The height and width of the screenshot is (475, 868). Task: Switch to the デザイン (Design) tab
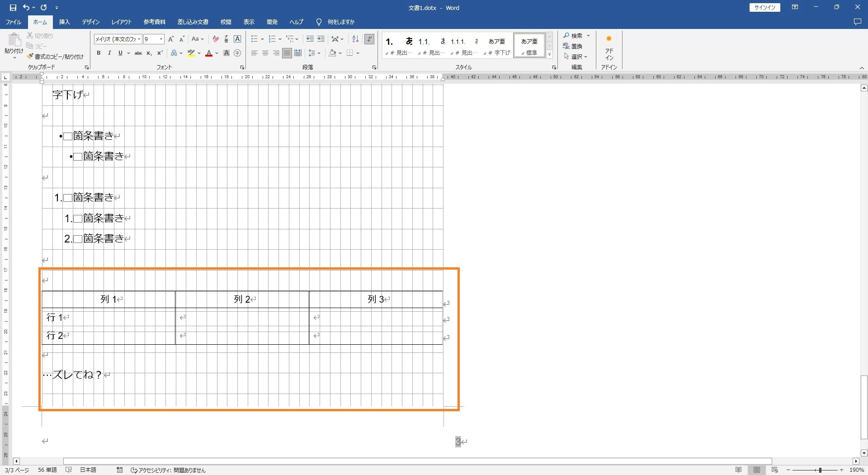[x=90, y=22]
